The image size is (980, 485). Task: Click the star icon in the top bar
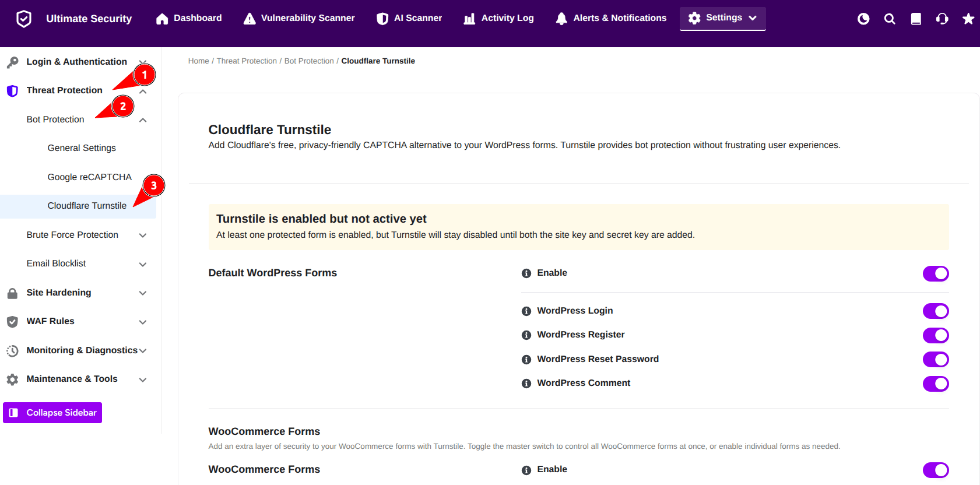point(968,19)
